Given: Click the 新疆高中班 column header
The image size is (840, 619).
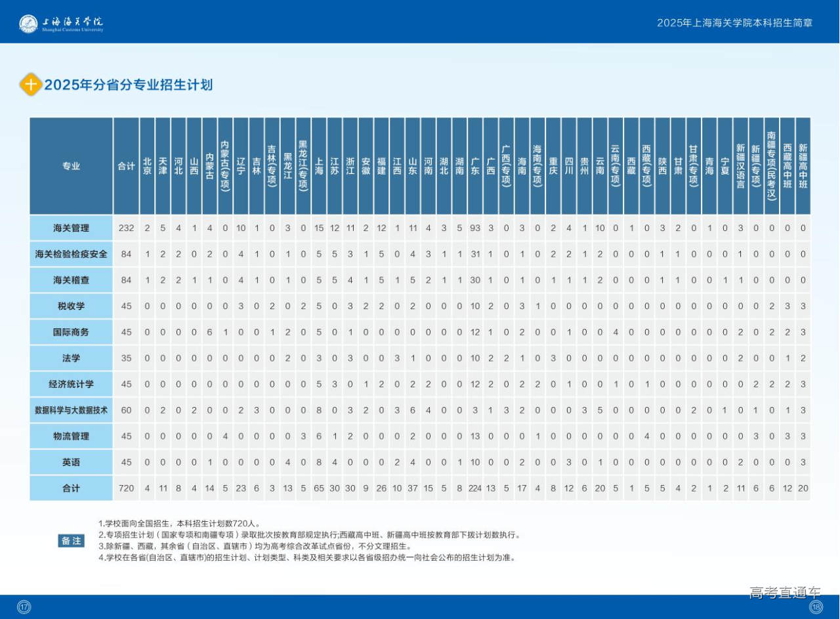Looking at the screenshot, I should pyautogui.click(x=803, y=166).
